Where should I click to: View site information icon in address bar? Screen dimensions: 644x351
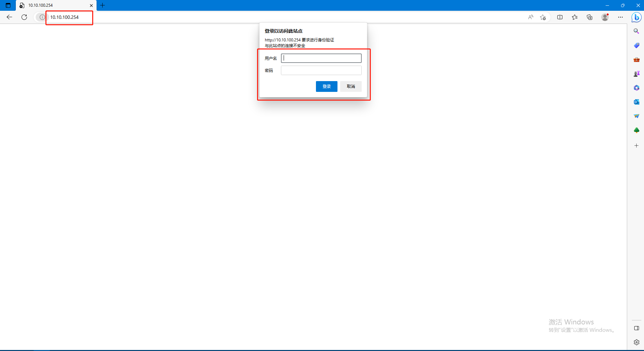click(x=42, y=17)
